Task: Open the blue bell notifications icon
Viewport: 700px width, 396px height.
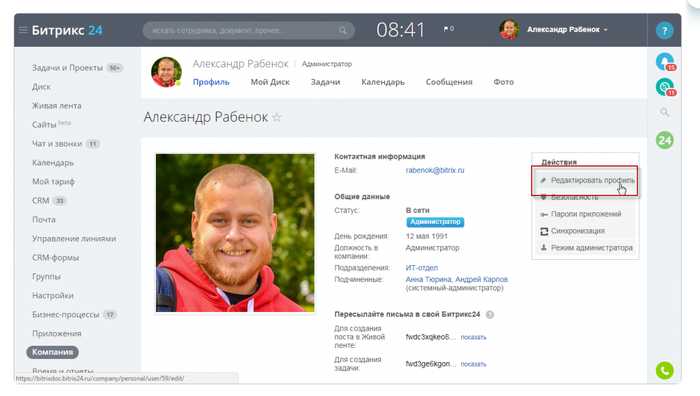Action: 664,62
